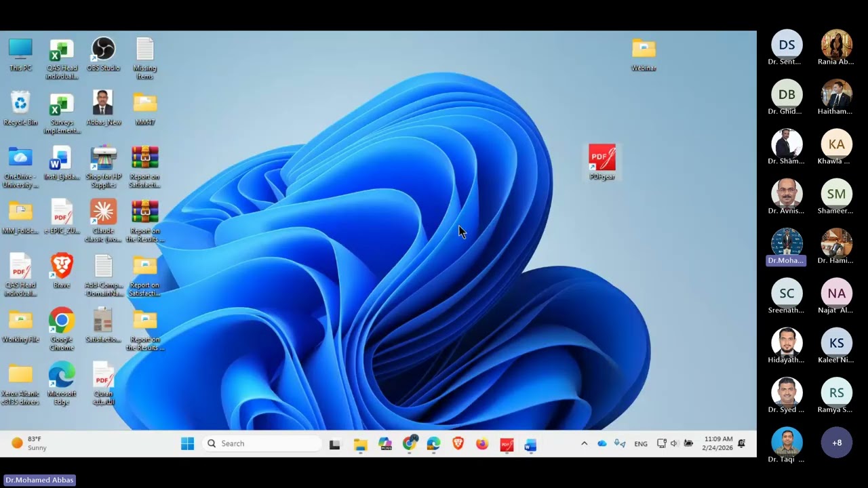Open the notifications bell in the taskbar
This screenshot has height=488, width=868.
click(x=742, y=444)
